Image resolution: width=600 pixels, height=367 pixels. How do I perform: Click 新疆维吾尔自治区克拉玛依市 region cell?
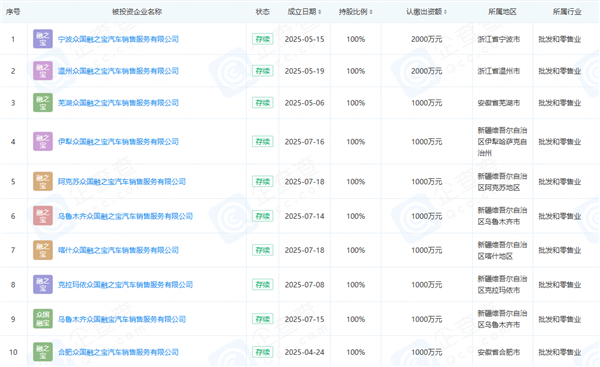pyautogui.click(x=502, y=285)
